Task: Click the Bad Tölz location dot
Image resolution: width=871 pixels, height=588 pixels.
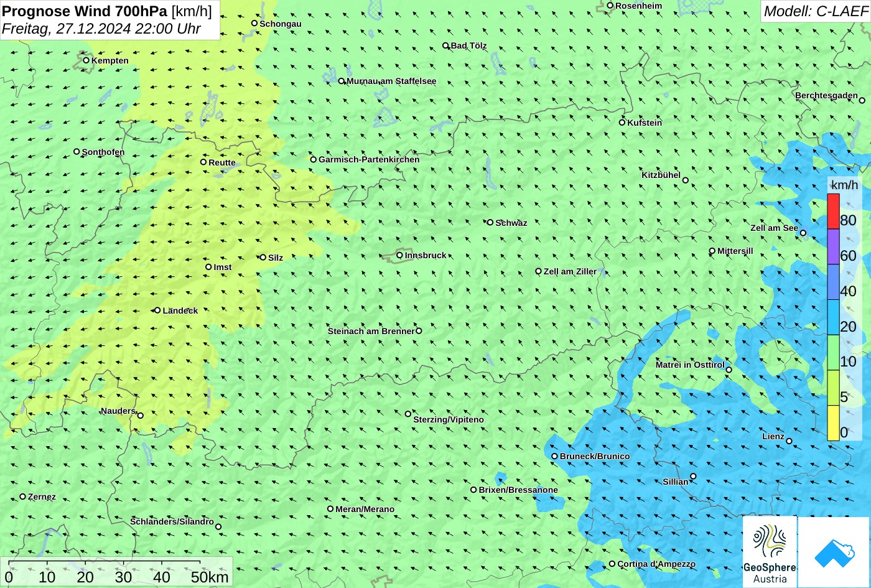Action: [445, 45]
